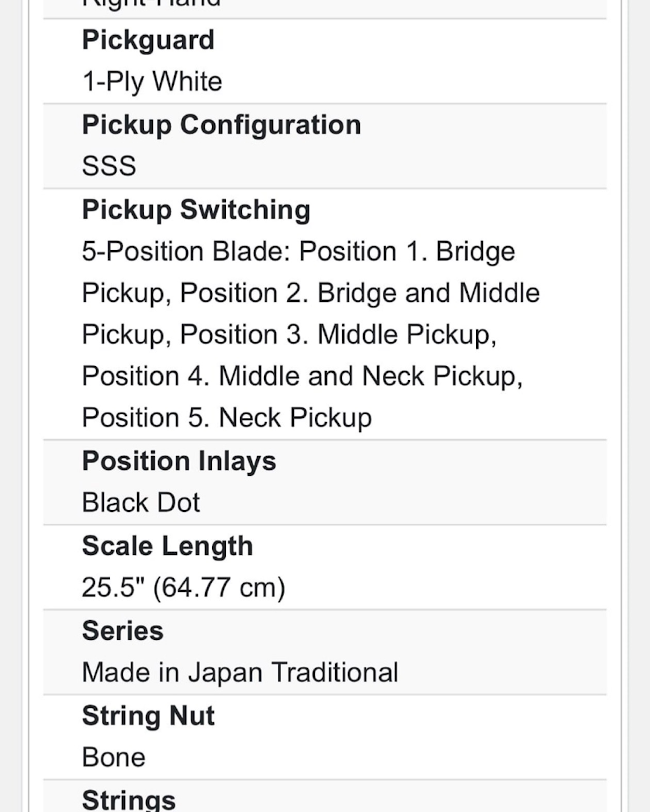Select the Bone string nut value
Image resolution: width=650 pixels, height=812 pixels.
[x=113, y=757]
